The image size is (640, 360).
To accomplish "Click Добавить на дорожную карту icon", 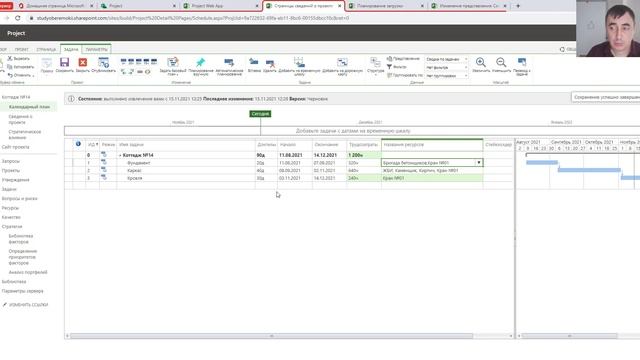I will [x=342, y=62].
